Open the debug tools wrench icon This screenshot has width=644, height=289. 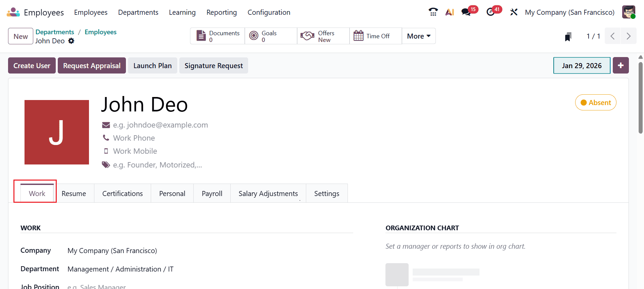click(514, 12)
